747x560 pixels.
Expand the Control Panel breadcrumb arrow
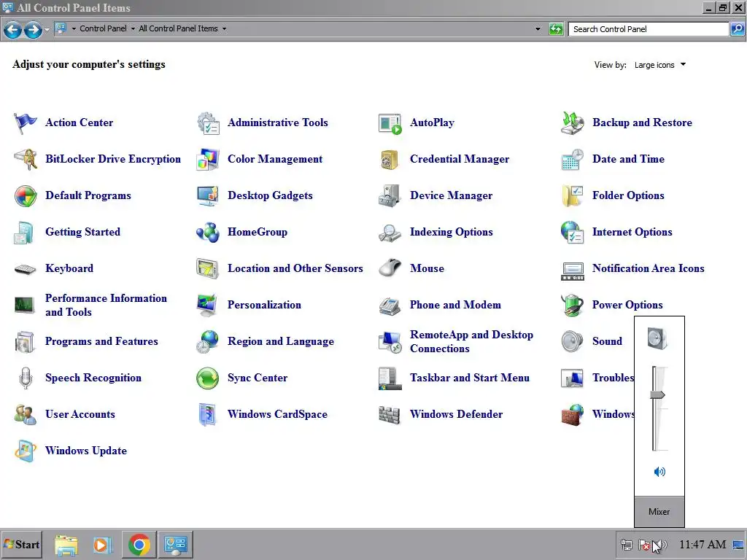pyautogui.click(x=133, y=28)
